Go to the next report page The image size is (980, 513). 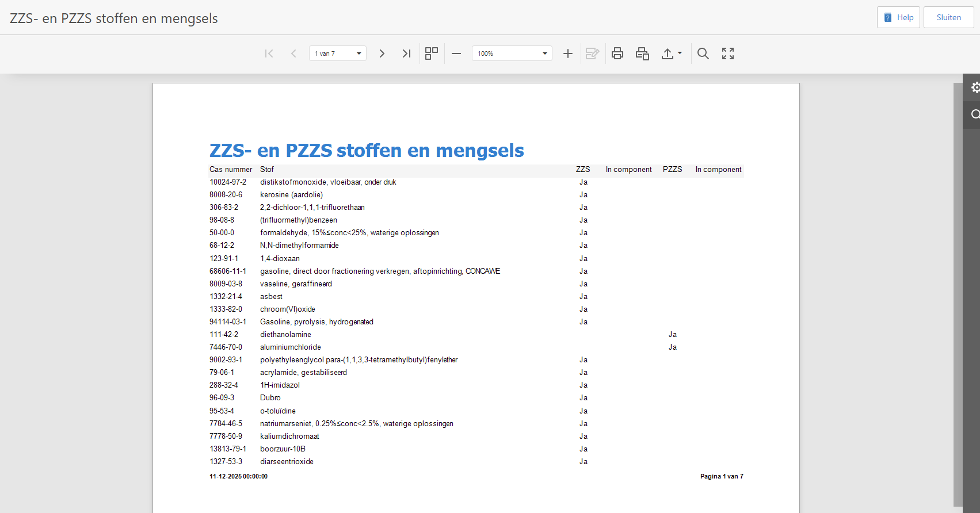tap(382, 53)
